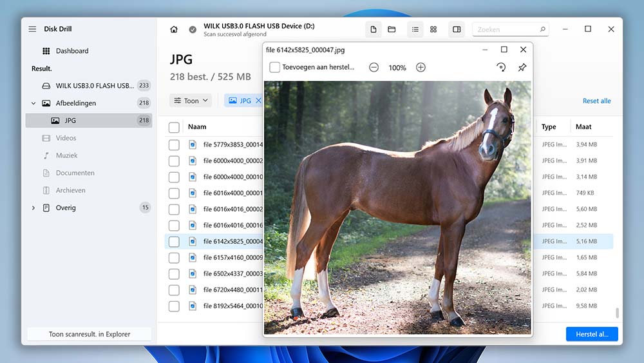Check the box for file 6016x4000_00001

[174, 193]
